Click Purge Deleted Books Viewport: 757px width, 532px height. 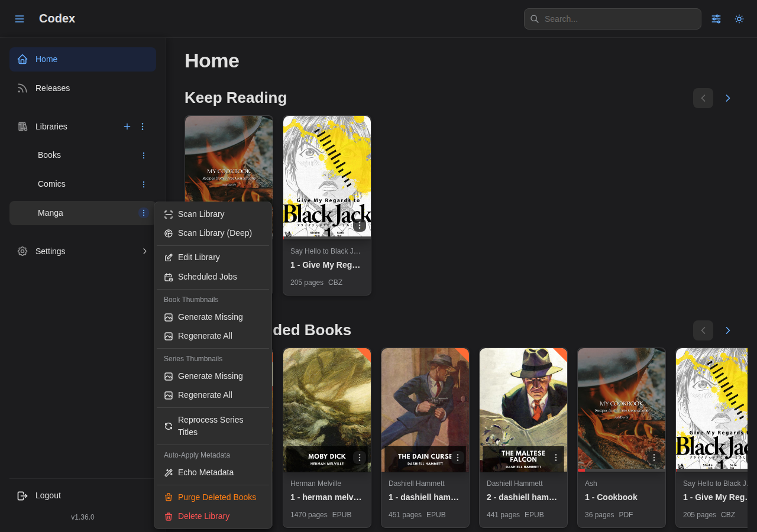(x=213, y=497)
